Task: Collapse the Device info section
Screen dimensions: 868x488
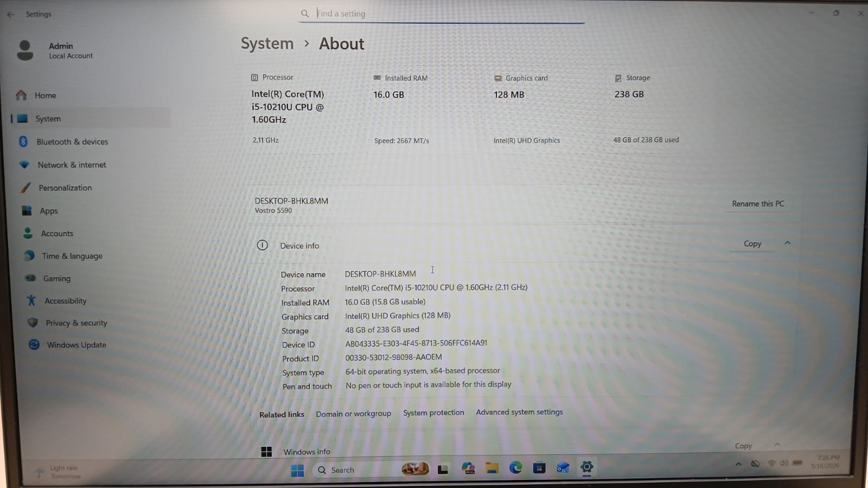Action: pos(788,243)
